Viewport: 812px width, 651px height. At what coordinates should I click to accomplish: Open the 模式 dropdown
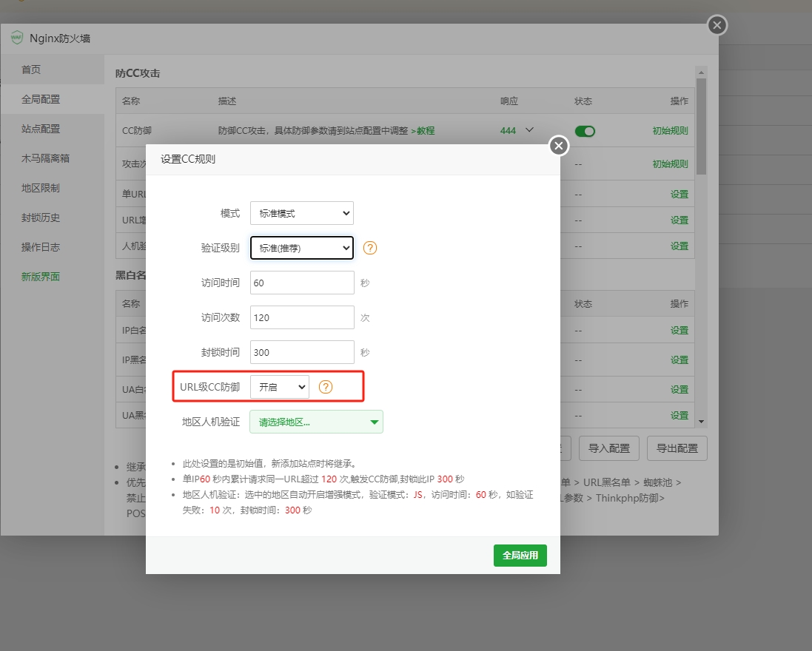click(302, 213)
